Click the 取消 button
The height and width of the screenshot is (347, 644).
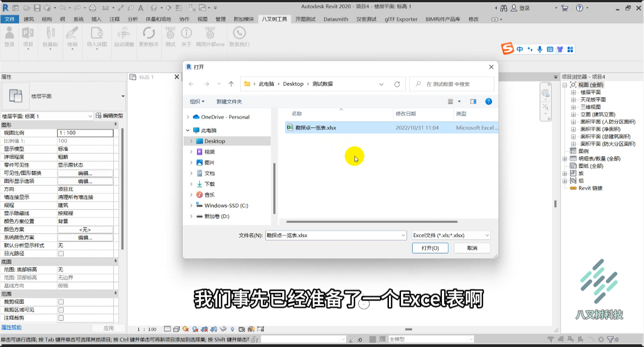click(472, 248)
